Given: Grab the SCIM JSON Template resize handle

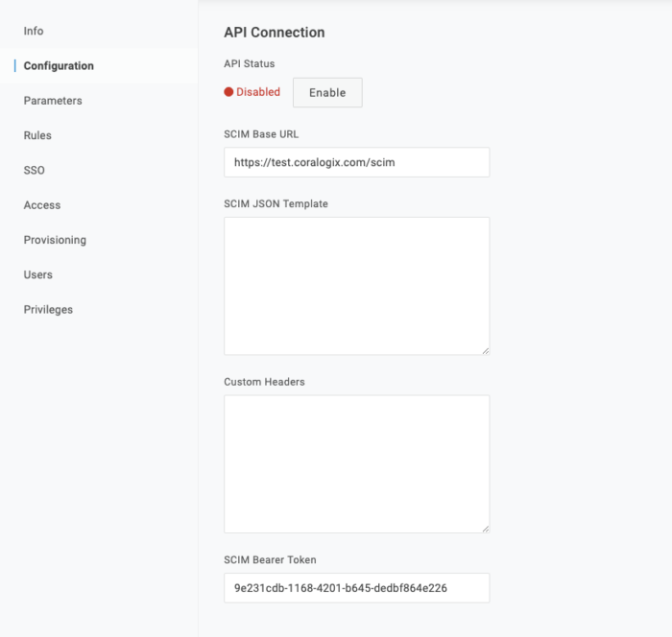Looking at the screenshot, I should 486,351.
